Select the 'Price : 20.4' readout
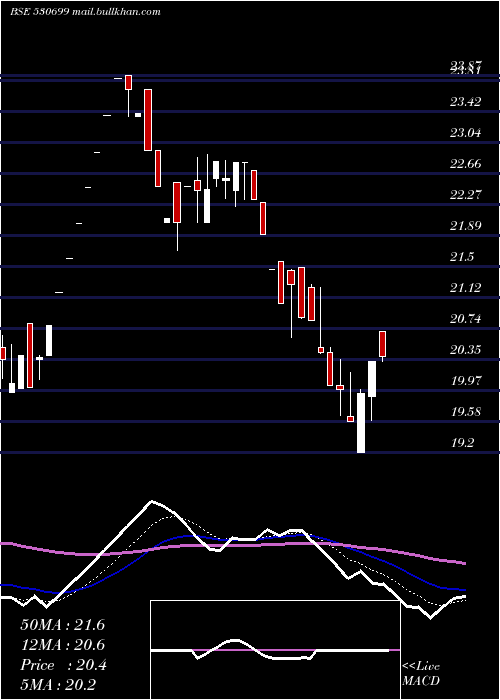This screenshot has width=500, height=700. (63, 665)
